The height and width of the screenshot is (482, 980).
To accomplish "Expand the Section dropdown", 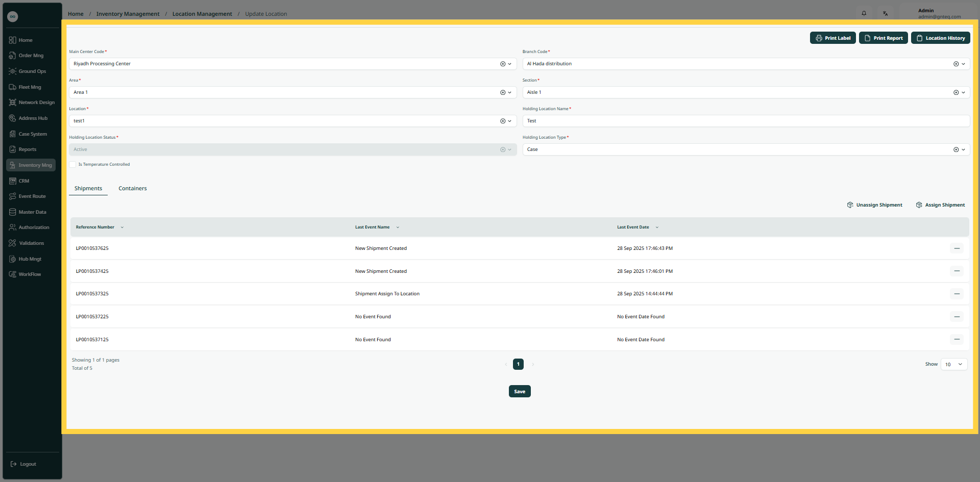I will 963,92.
